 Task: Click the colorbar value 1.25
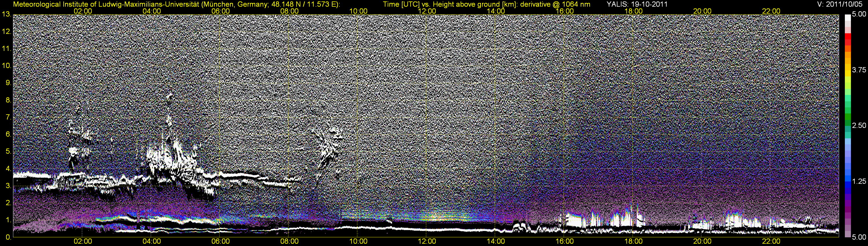click(859, 181)
